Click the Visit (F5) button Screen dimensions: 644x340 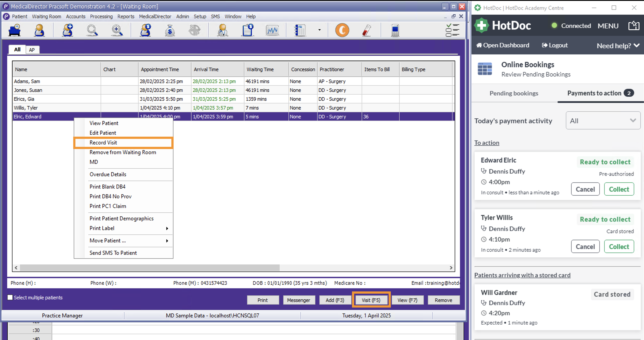371,300
